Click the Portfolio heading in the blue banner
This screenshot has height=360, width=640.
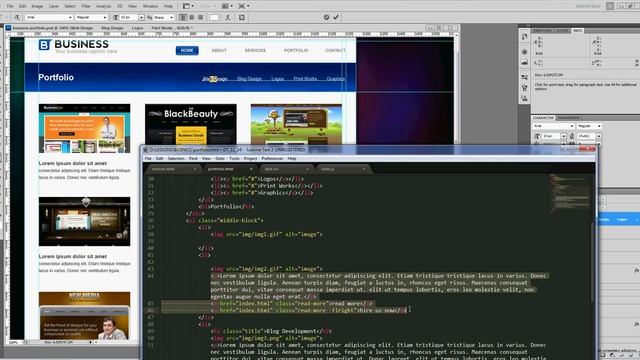pyautogui.click(x=56, y=77)
